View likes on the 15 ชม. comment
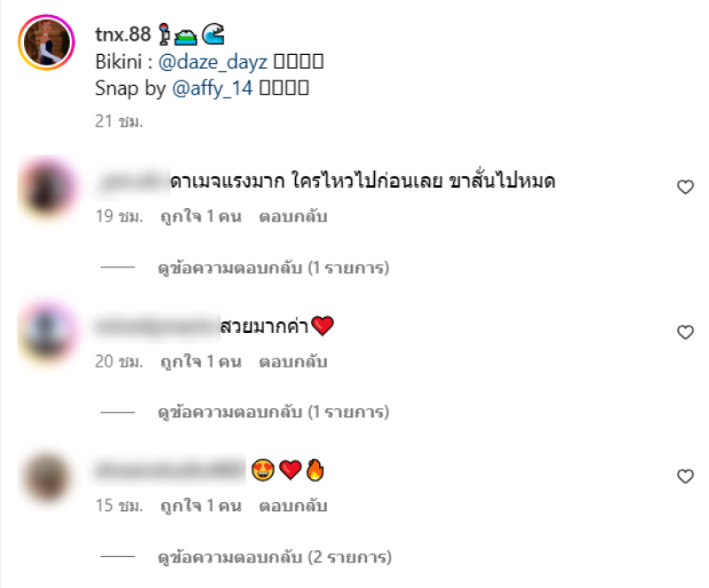 tap(201, 506)
